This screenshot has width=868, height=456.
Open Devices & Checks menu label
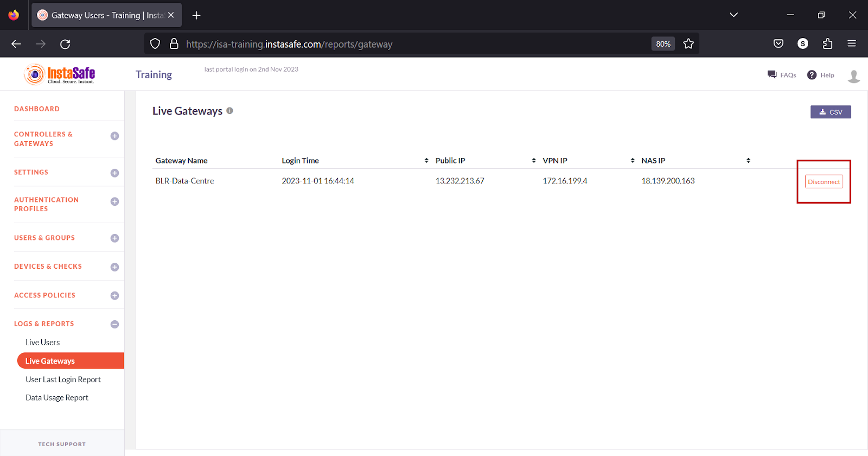coord(48,267)
